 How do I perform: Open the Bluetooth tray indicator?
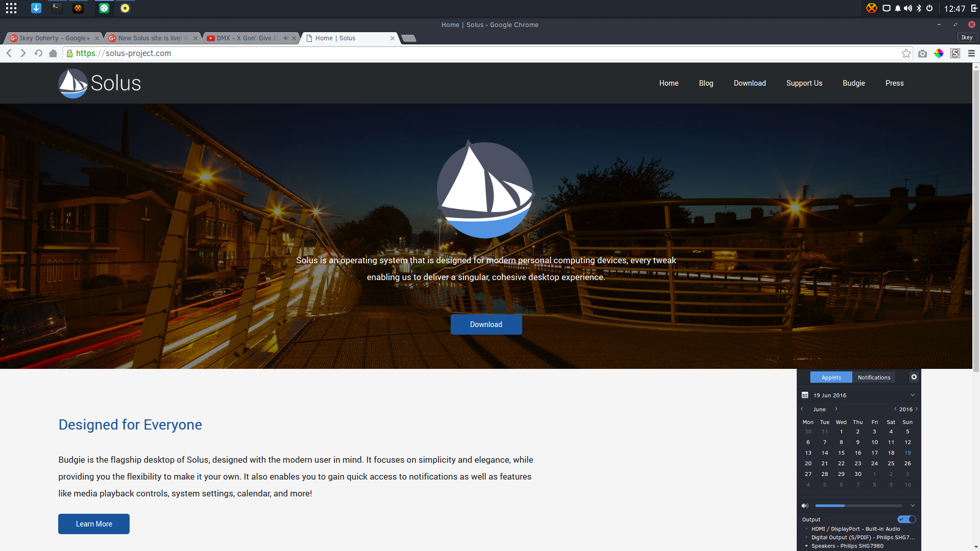coord(919,8)
